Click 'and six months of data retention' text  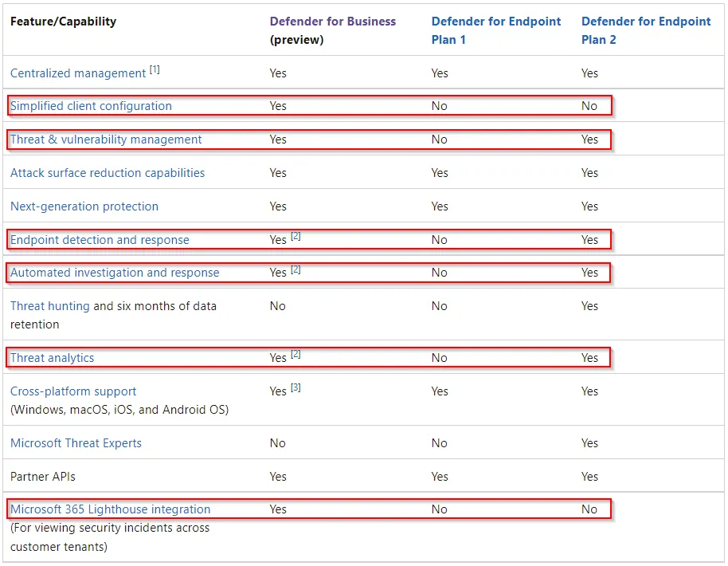pos(113,315)
